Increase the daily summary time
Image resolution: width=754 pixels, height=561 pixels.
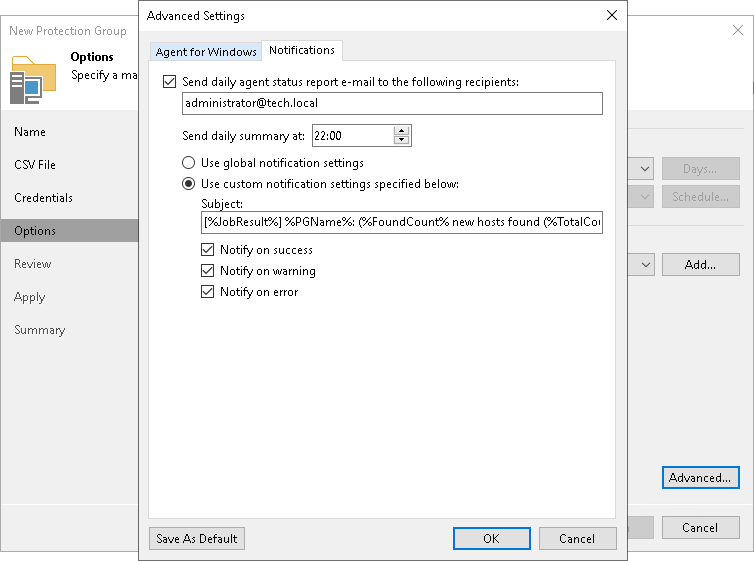coord(401,131)
